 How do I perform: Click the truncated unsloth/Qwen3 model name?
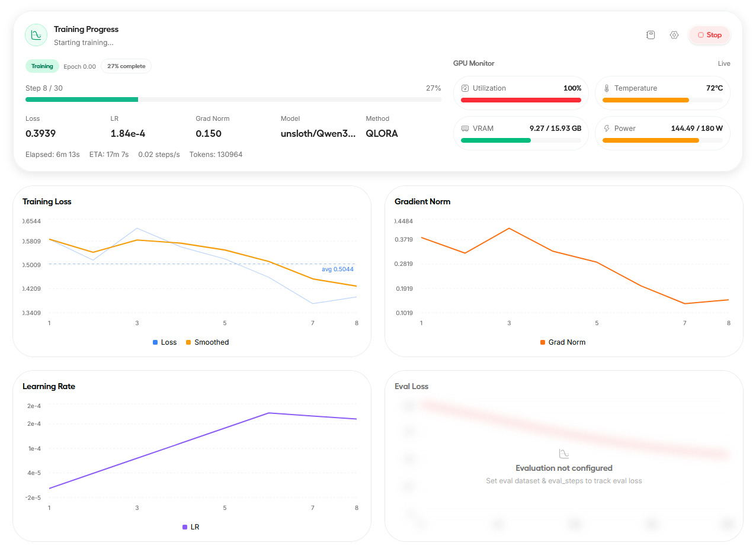(318, 134)
